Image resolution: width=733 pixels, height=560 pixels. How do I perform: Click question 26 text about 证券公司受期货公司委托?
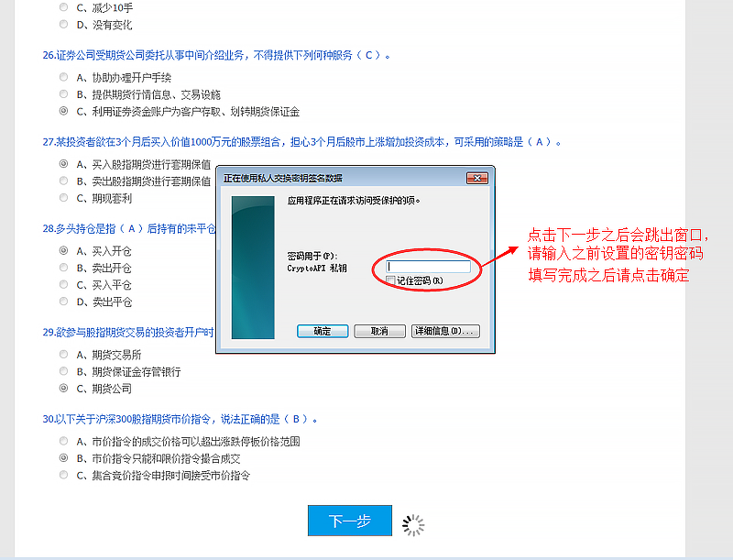216,55
